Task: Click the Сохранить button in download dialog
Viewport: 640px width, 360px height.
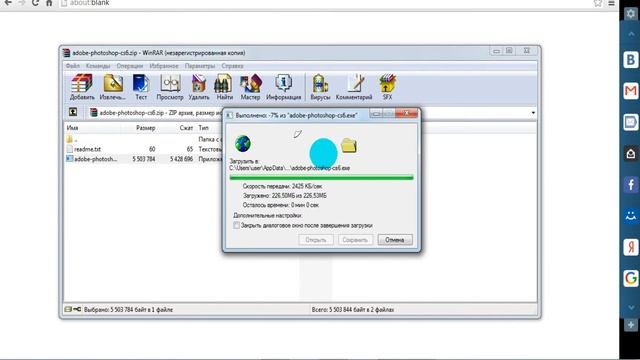Action: [x=355, y=240]
